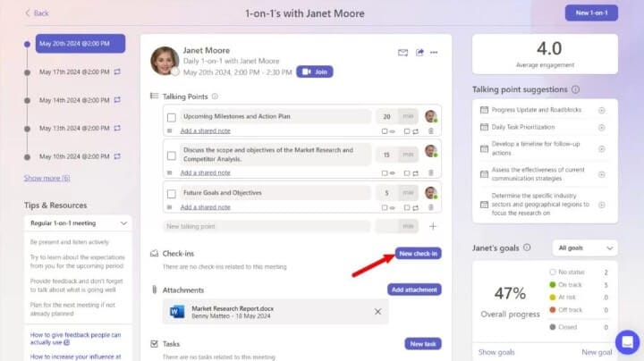
Task: Toggle recurring option on Upcoming Milestones row
Action: pyautogui.click(x=407, y=131)
